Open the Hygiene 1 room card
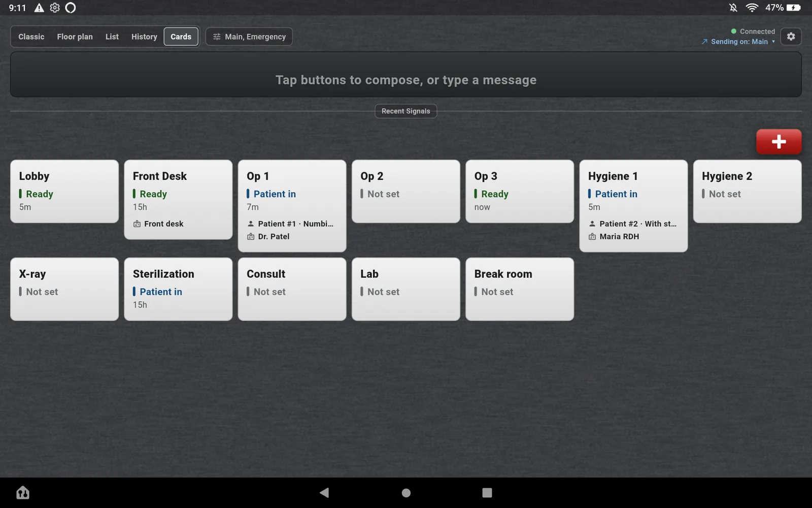Image resolution: width=812 pixels, height=508 pixels. pyautogui.click(x=633, y=206)
